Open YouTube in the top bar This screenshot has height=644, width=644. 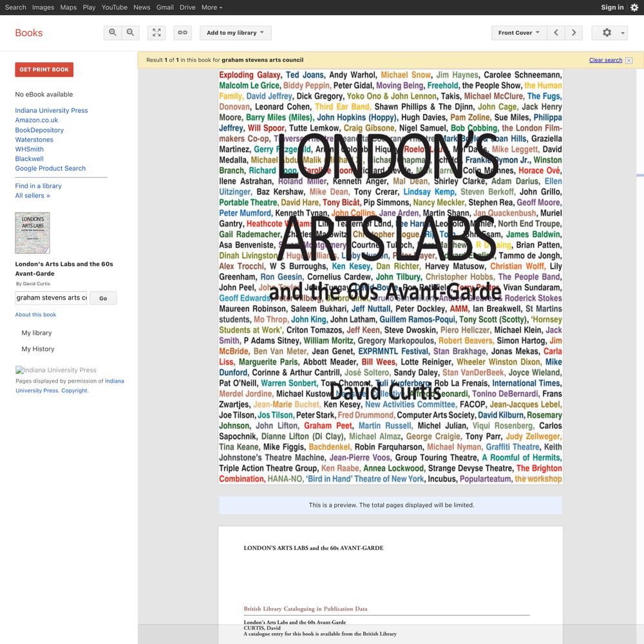pos(115,7)
